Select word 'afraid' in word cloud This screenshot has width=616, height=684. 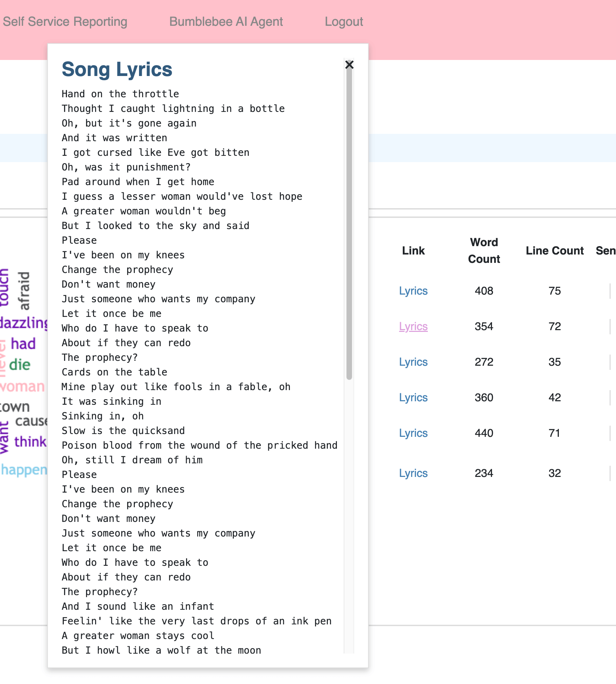pos(24,291)
